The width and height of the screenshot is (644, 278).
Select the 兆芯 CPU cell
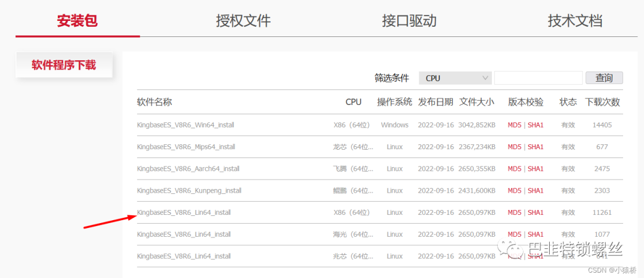(x=353, y=257)
